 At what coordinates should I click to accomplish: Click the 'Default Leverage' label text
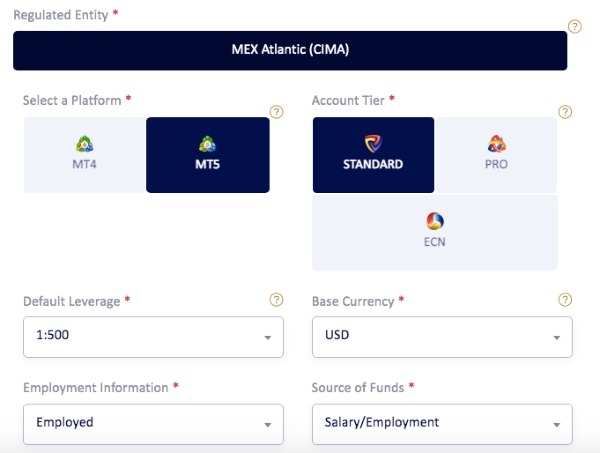(72, 301)
